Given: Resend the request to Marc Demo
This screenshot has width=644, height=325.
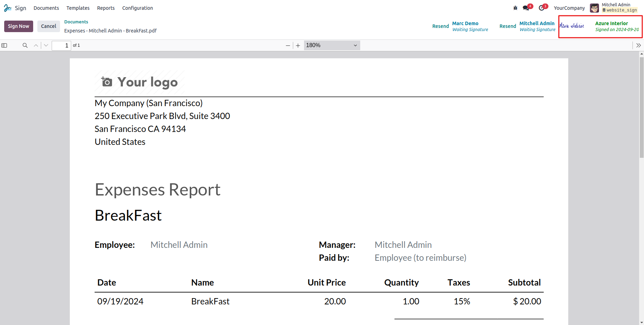Looking at the screenshot, I should coord(440,26).
